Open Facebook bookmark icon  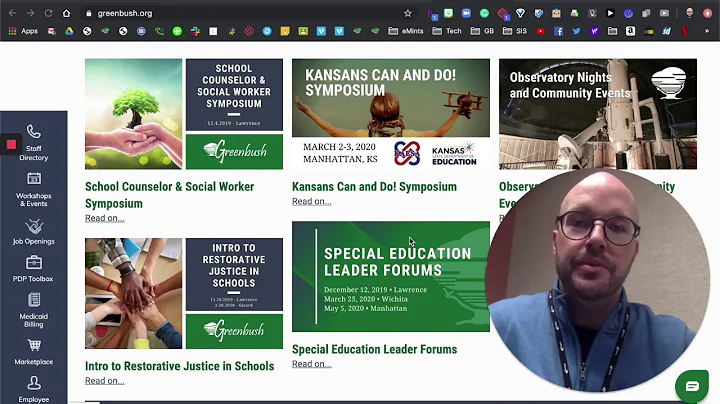click(x=558, y=31)
